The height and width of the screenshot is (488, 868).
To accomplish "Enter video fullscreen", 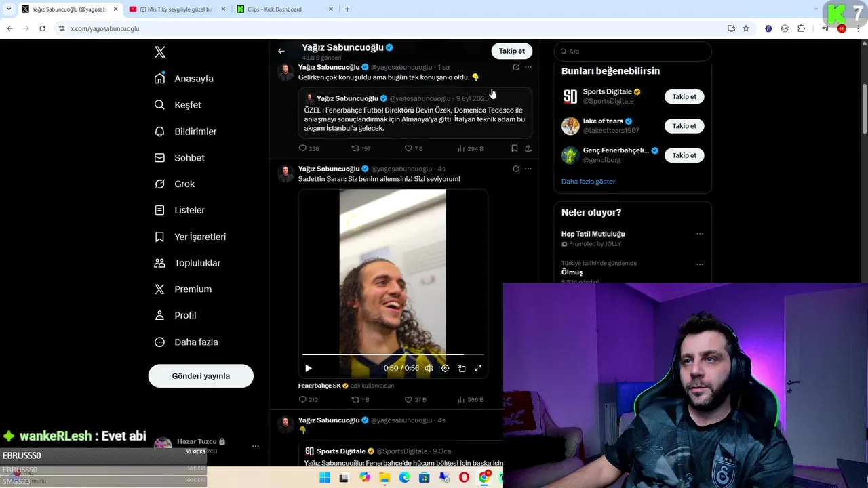I will click(x=478, y=368).
